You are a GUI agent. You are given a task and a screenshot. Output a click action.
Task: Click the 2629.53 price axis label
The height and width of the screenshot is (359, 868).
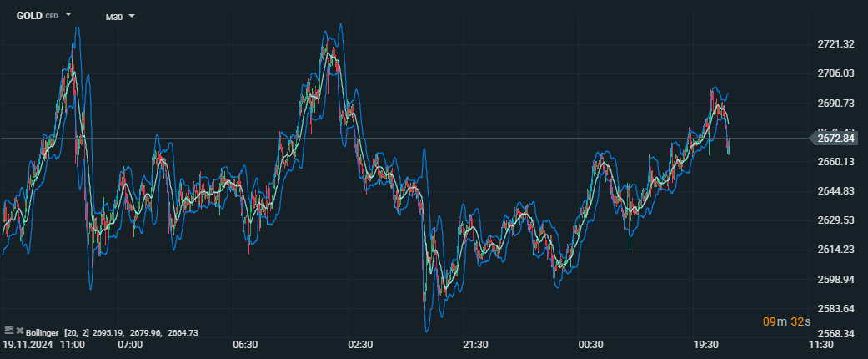coord(836,220)
